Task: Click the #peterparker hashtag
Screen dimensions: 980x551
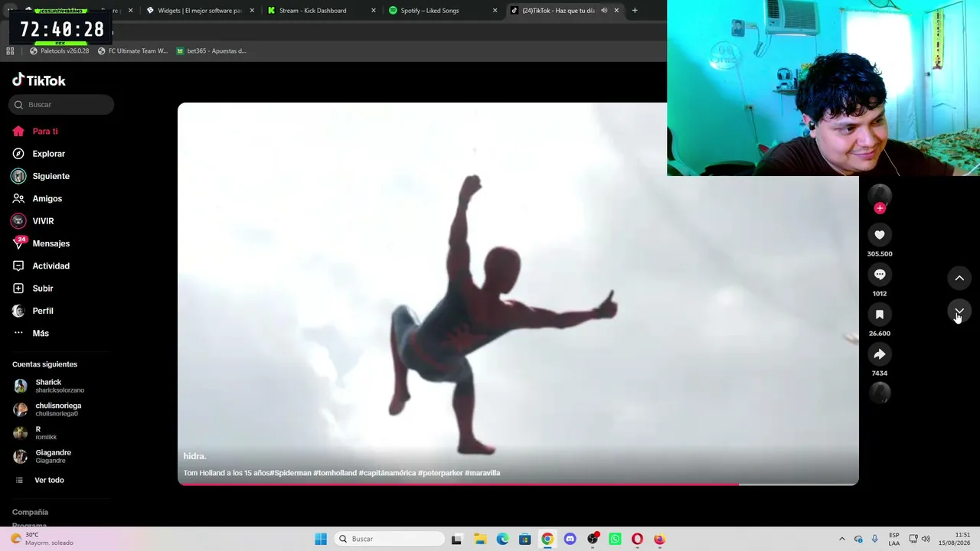Action: click(440, 473)
